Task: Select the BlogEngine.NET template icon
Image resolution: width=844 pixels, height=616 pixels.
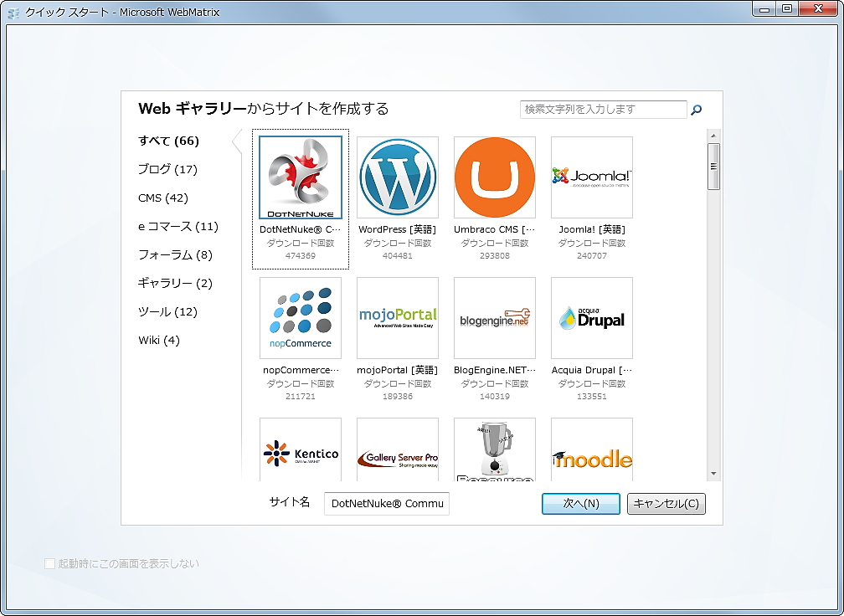Action: [x=494, y=317]
